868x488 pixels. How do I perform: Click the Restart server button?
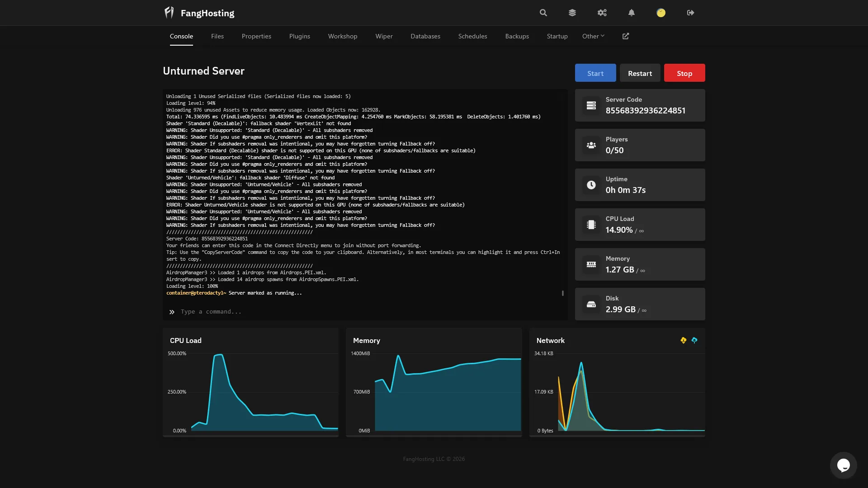pos(640,73)
